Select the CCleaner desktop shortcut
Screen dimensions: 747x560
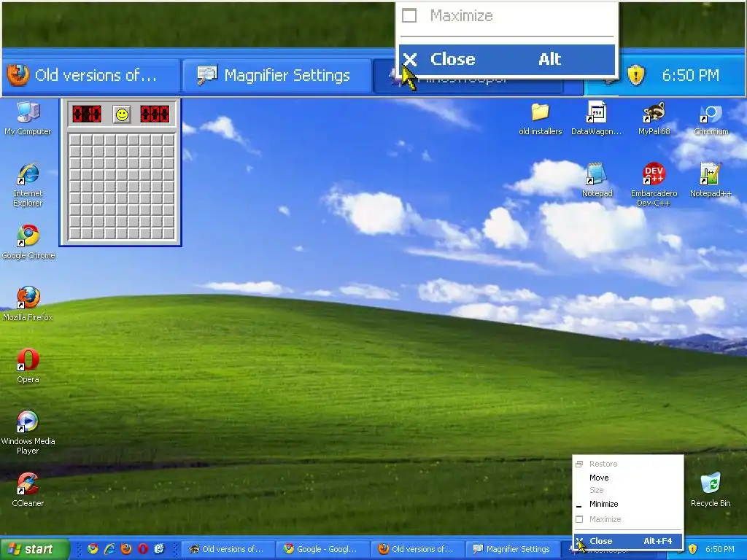pyautogui.click(x=28, y=489)
